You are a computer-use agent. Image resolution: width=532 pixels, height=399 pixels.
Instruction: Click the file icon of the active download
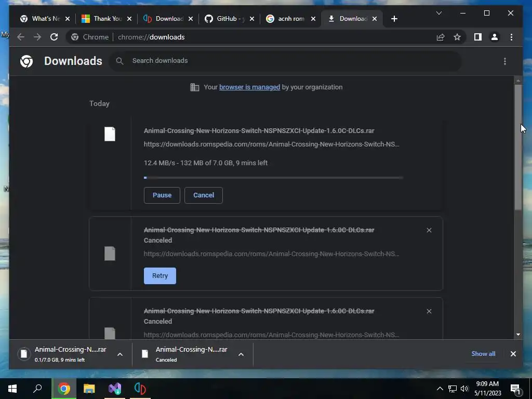[x=110, y=134]
